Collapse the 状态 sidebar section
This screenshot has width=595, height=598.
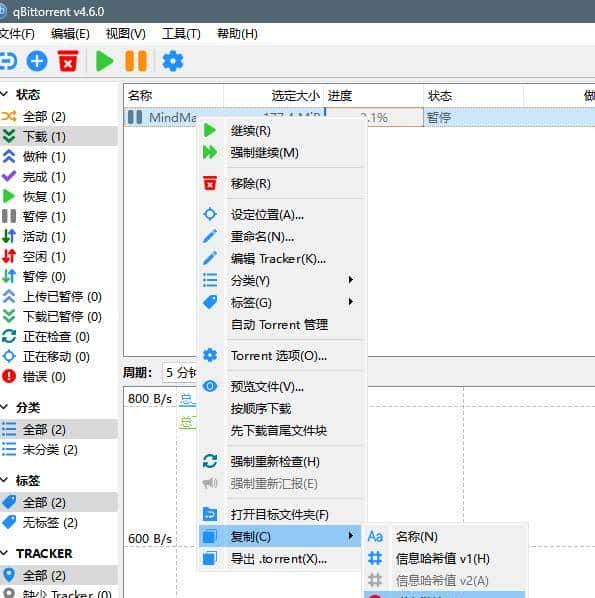click(x=4, y=94)
